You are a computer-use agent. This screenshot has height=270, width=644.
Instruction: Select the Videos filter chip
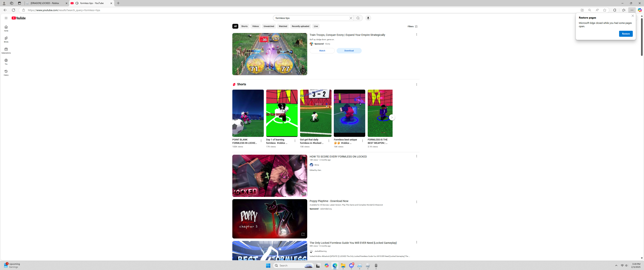[x=256, y=26]
